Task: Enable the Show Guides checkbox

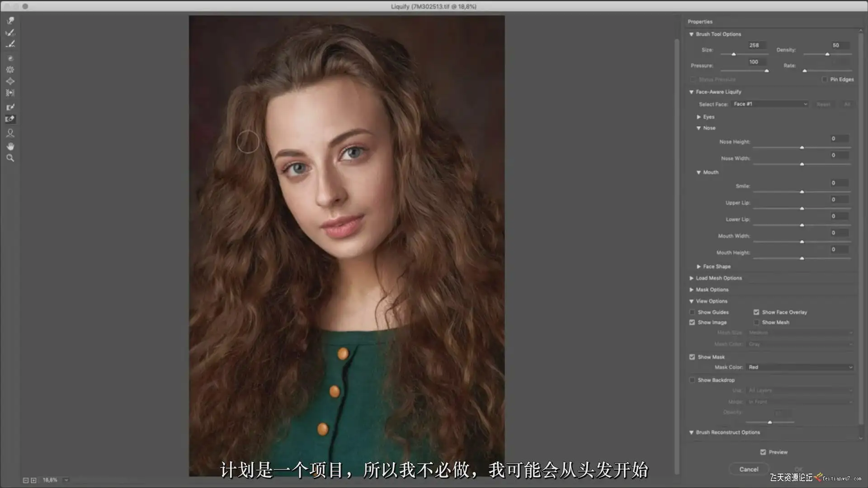Action: coord(692,312)
